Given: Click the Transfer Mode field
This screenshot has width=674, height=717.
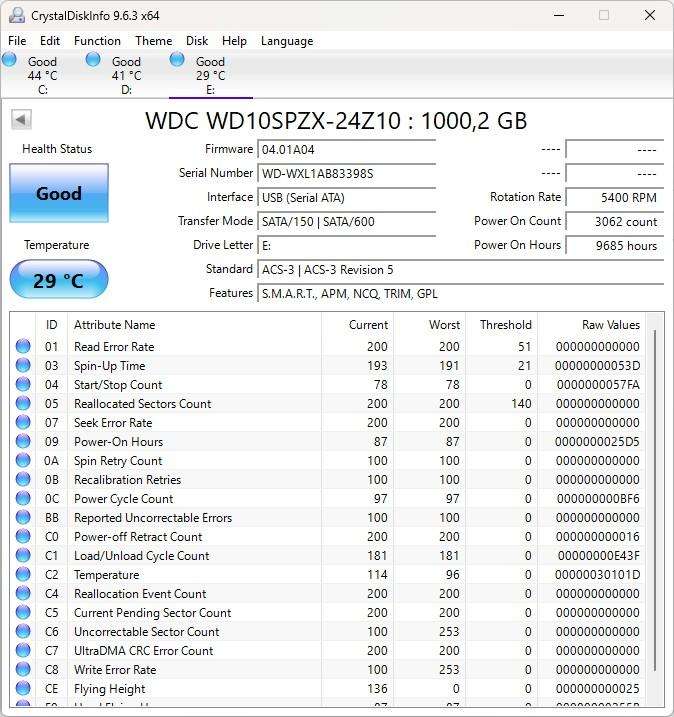Looking at the screenshot, I should point(347,222).
